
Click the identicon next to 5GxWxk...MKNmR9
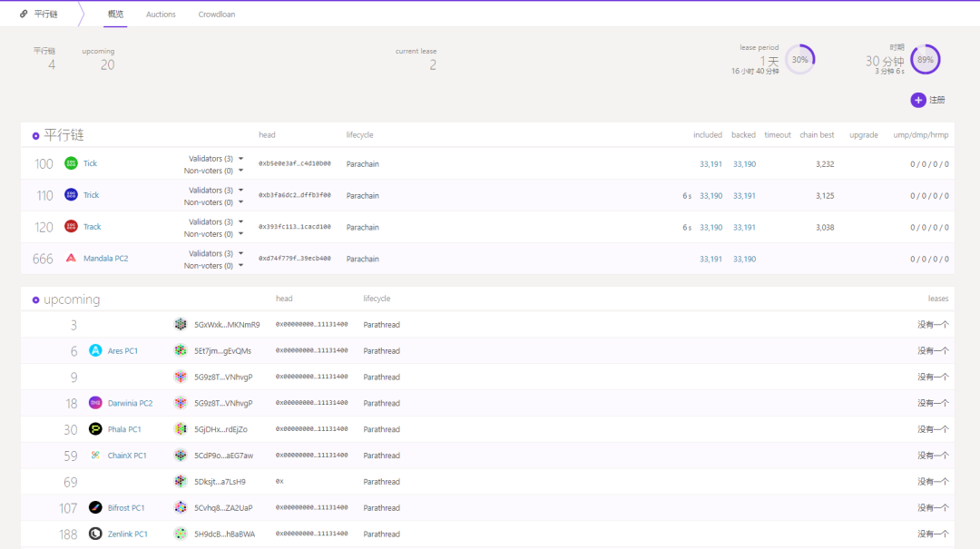click(181, 324)
